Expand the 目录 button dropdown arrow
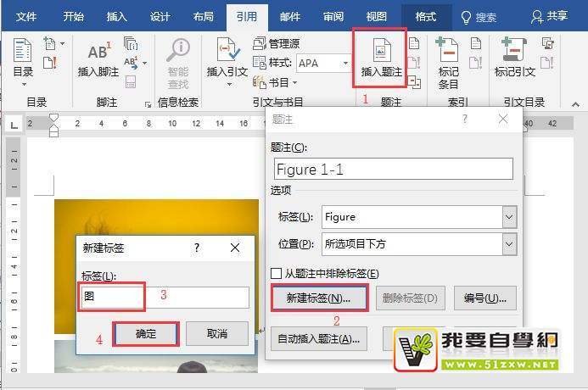 tap(24, 84)
